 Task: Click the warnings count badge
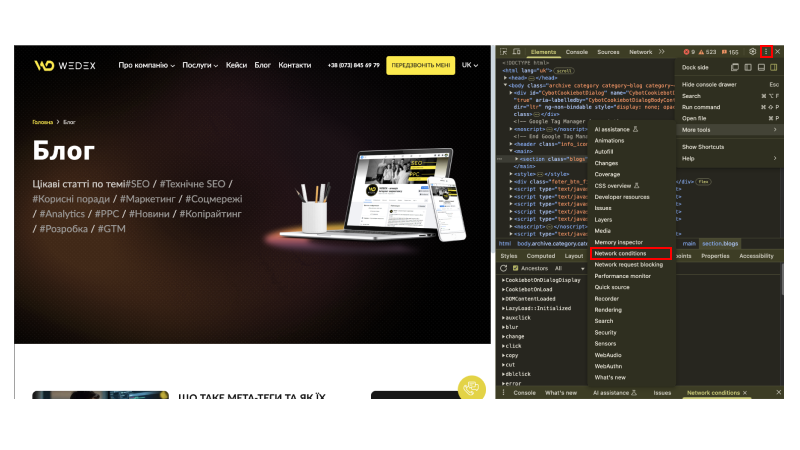click(x=708, y=52)
